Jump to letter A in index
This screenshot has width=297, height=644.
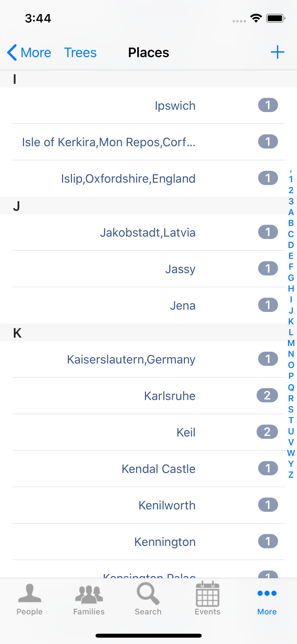291,212
